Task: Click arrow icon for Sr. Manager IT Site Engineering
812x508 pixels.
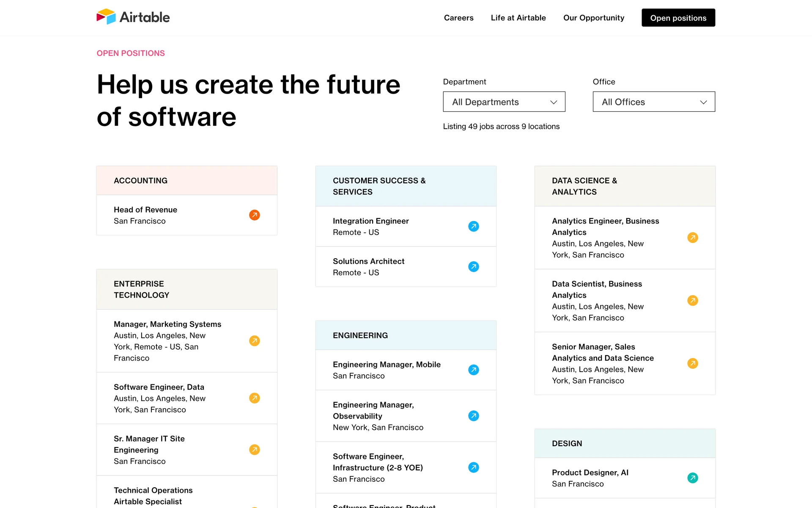Action: [x=254, y=450]
